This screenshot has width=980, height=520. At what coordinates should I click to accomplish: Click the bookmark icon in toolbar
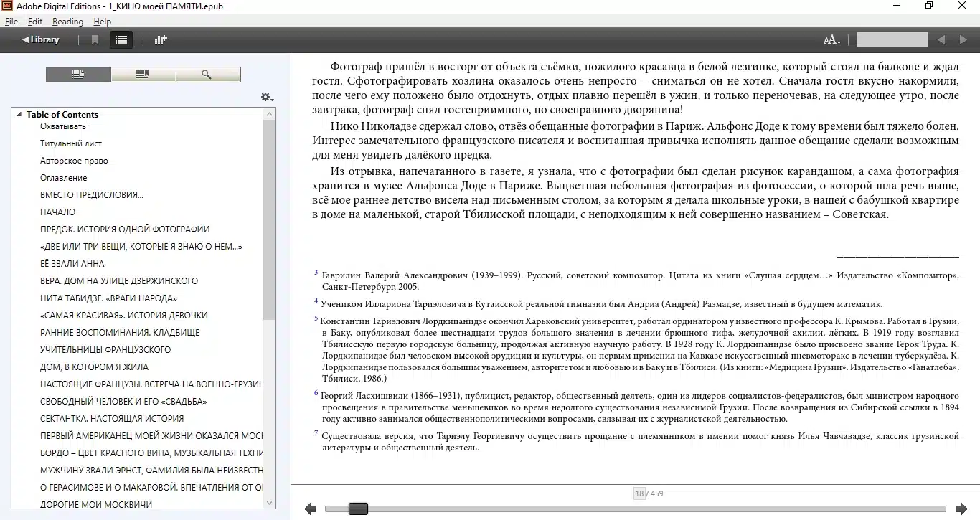[x=95, y=40]
